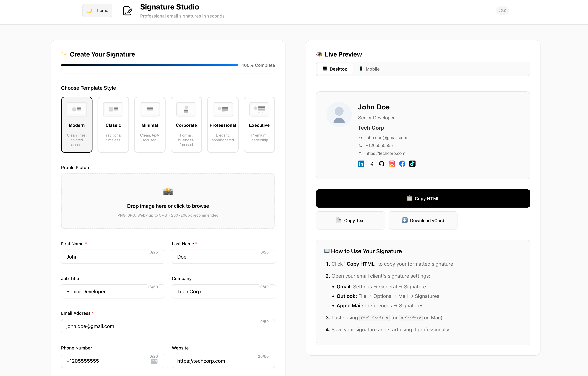Select the Corporate template card
The image size is (588, 376).
tap(186, 125)
